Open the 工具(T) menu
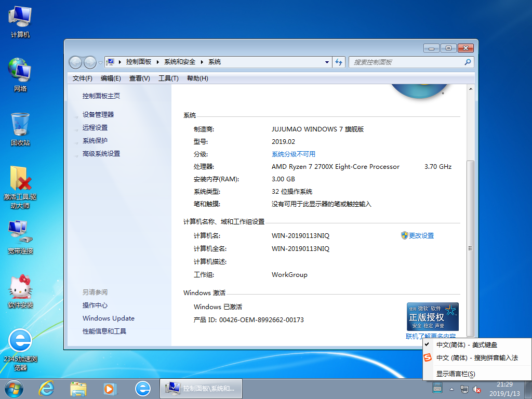532x399 pixels. point(168,78)
